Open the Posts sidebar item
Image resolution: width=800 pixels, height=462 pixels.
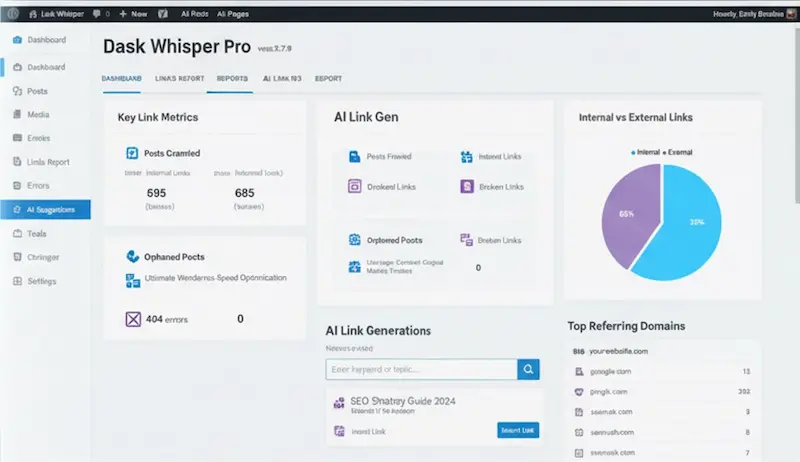(37, 91)
